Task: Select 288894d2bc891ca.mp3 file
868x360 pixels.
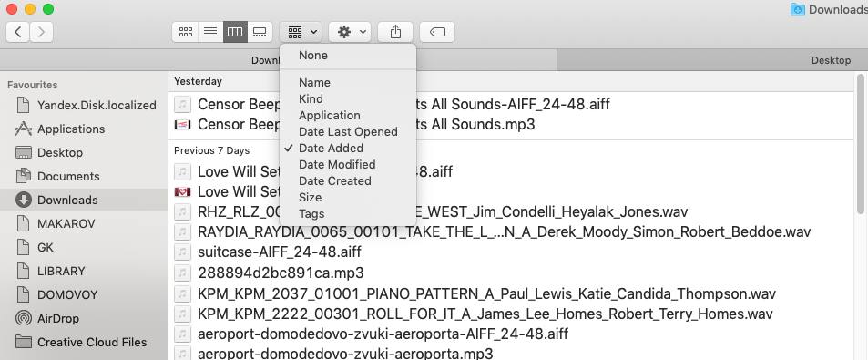Action: point(281,273)
